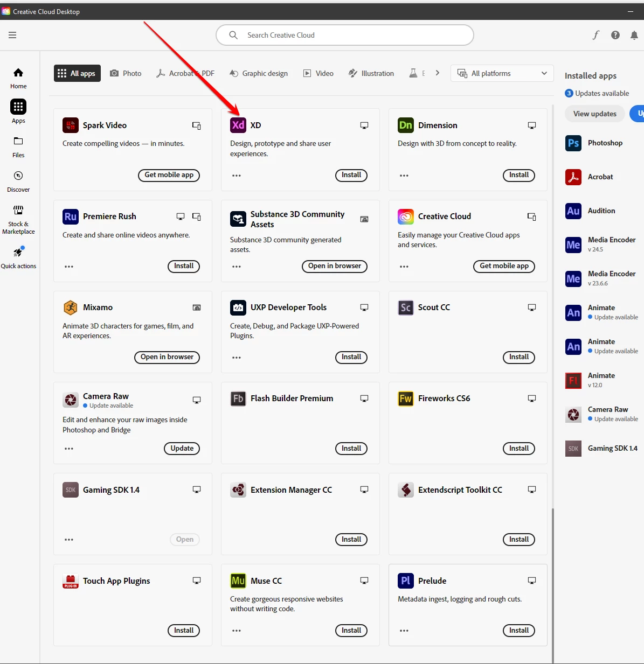This screenshot has width=644, height=664.
Task: Click the Search Creative Cloud field
Action: click(x=345, y=35)
